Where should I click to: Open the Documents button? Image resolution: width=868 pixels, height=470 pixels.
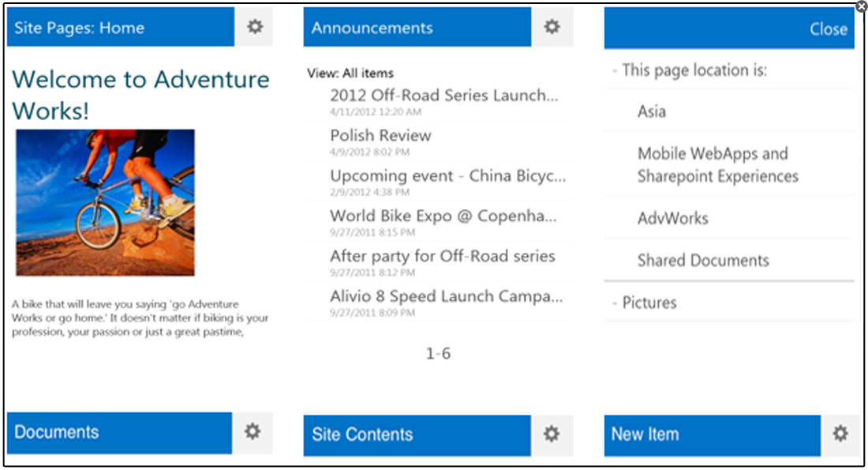pos(120,433)
